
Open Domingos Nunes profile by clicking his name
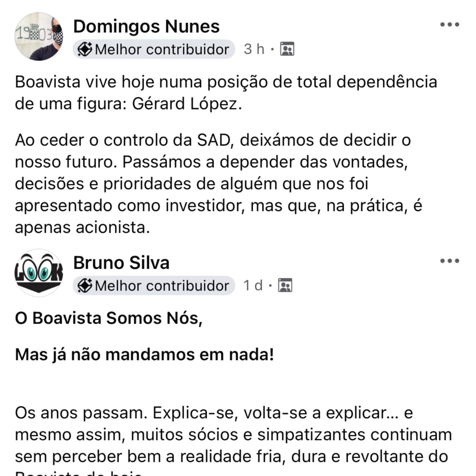[146, 26]
